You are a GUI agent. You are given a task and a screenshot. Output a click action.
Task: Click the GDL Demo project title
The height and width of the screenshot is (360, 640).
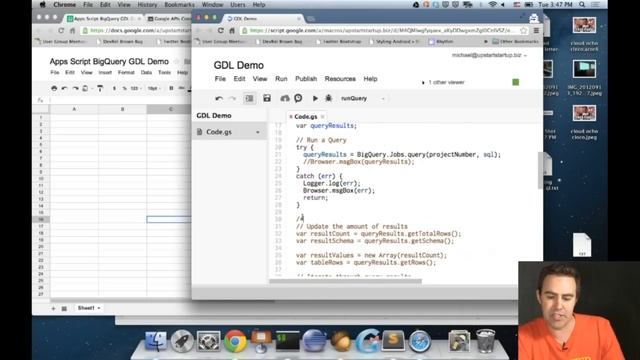(x=238, y=65)
